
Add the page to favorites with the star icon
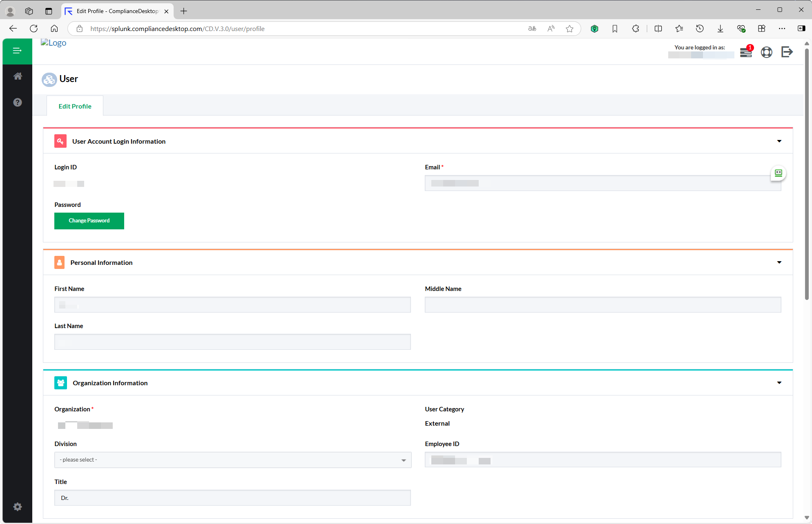569,29
